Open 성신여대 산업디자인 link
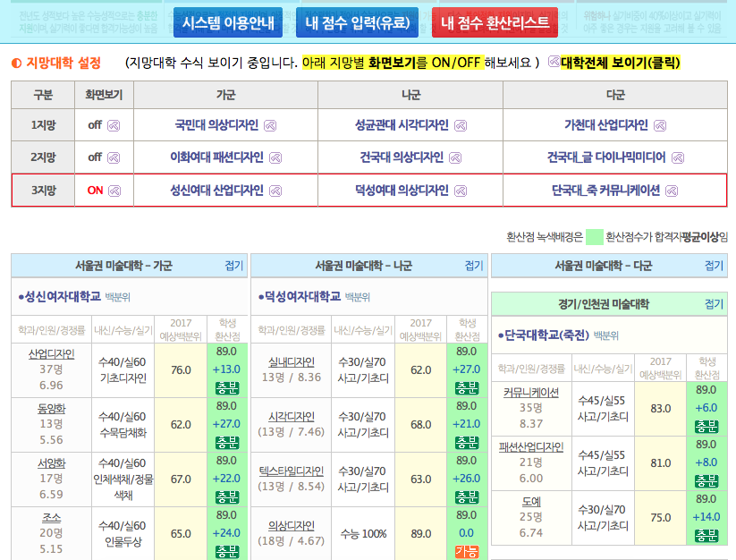This screenshot has height=560, width=736. pos(216,191)
